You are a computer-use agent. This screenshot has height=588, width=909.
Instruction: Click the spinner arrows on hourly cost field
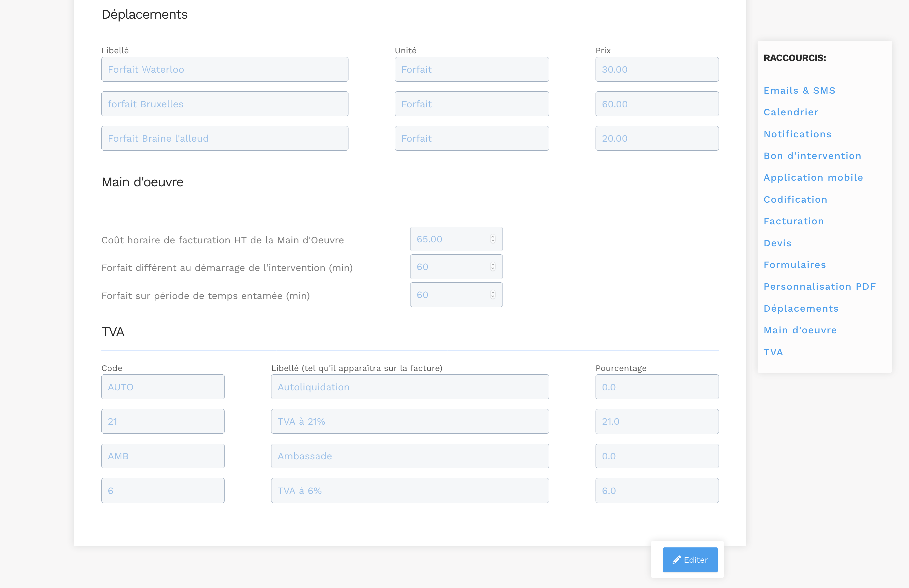click(493, 239)
